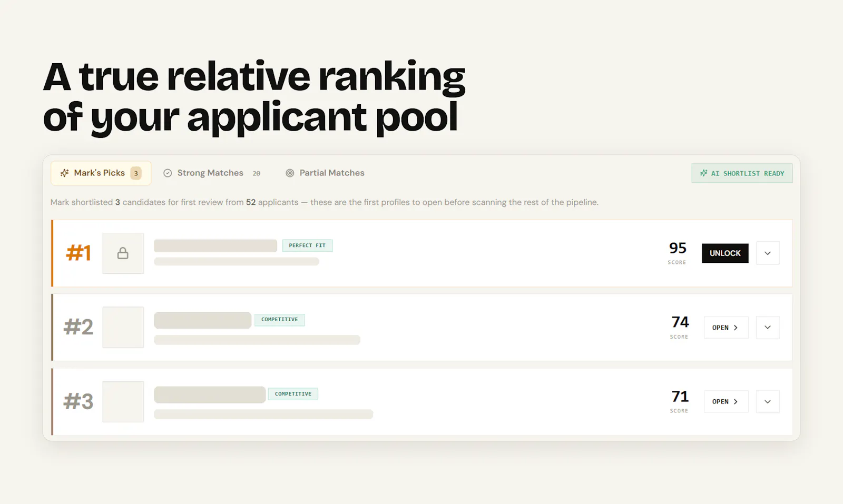Screen dimensions: 843x504
Task: Click the arrow icon in #2's Open button
Action: click(x=736, y=328)
